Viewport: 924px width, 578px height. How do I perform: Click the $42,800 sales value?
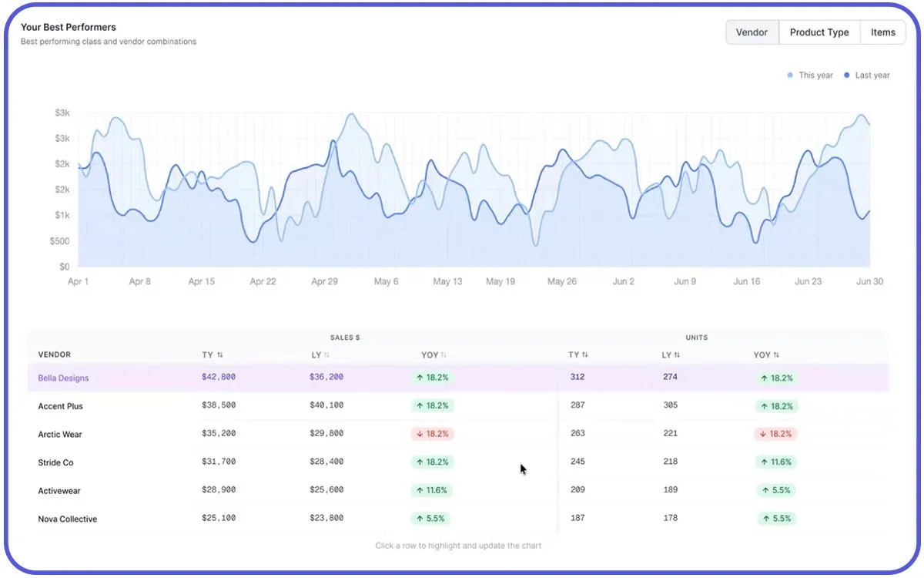(219, 378)
